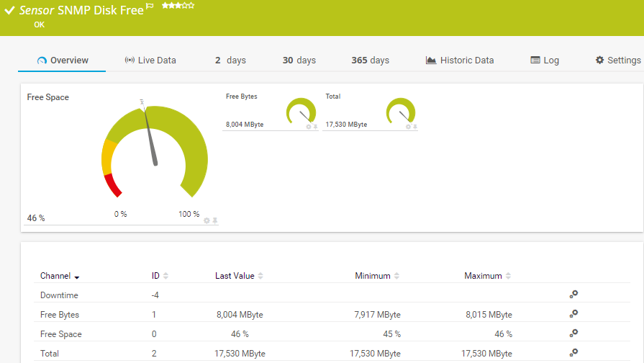Pin the Total gauge
The height and width of the screenshot is (363, 644).
(x=415, y=127)
